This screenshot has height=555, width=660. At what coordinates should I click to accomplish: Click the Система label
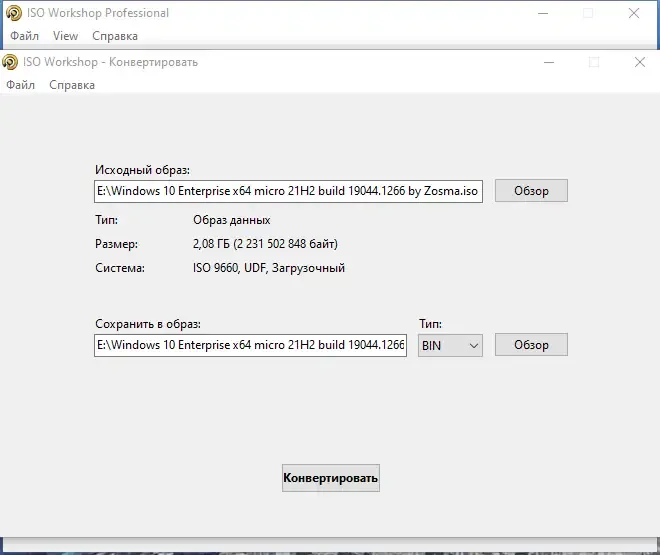click(x=120, y=268)
